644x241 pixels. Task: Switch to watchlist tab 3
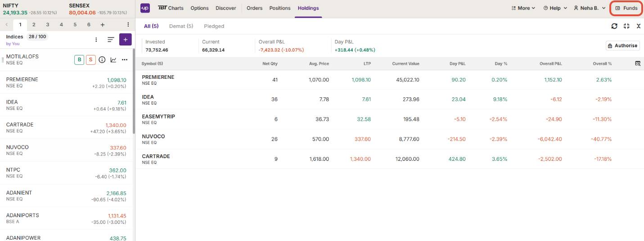pos(48,25)
